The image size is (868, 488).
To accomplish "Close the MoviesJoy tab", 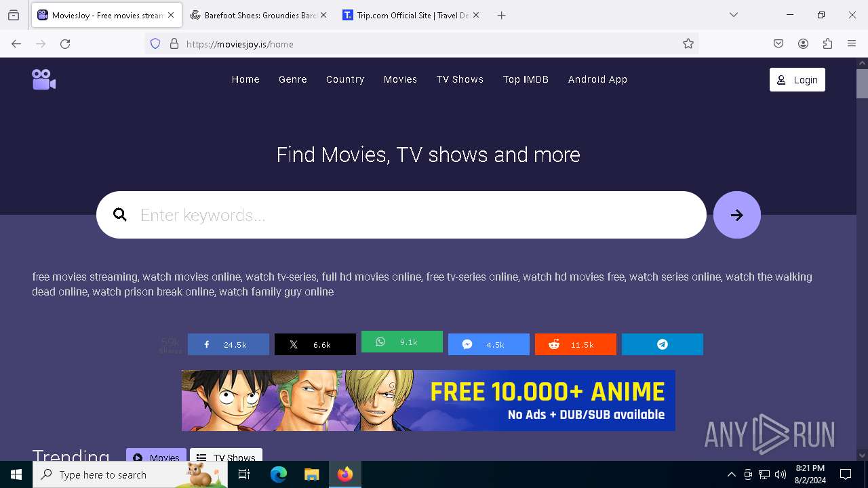I will [171, 15].
